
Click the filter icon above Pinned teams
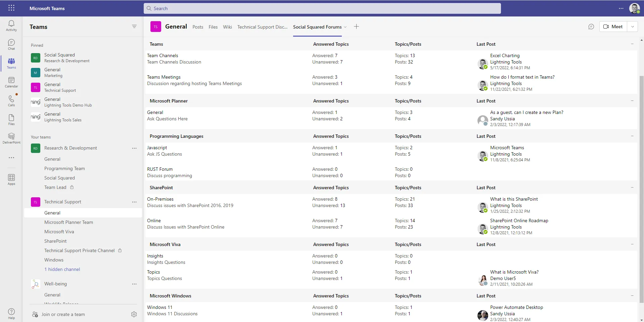(x=134, y=26)
